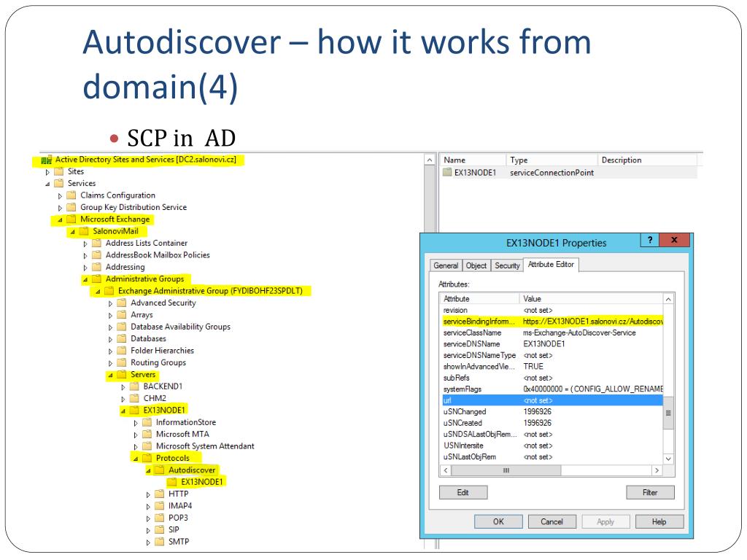
Task: Click the Description column header
Action: (647, 160)
